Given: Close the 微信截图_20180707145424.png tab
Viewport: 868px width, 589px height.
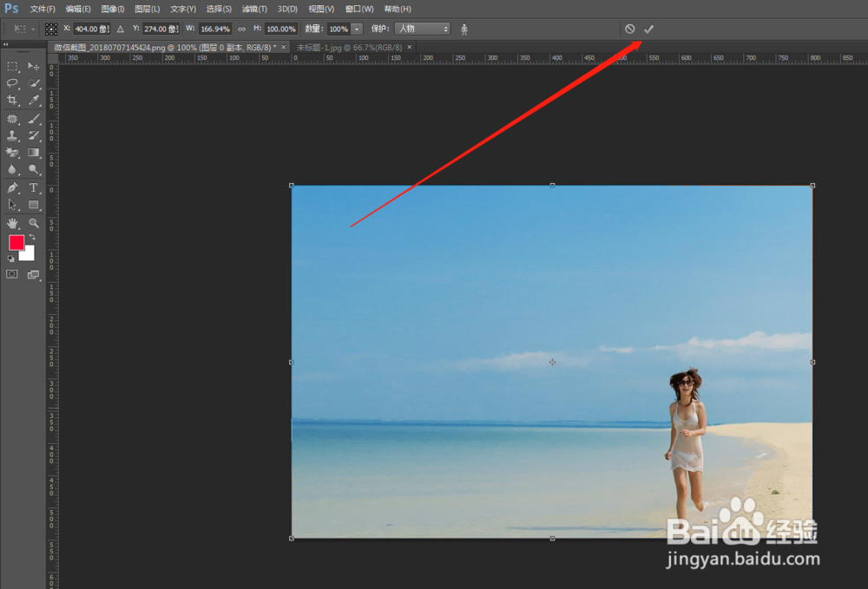Looking at the screenshot, I should (284, 48).
